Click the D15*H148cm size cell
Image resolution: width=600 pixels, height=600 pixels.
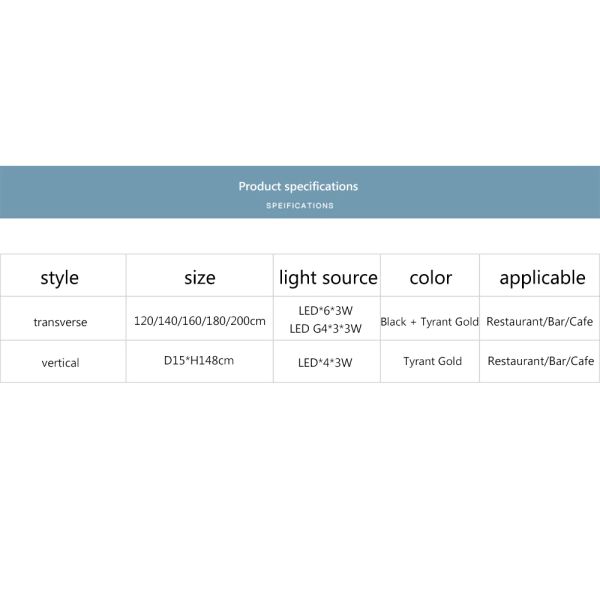(x=199, y=360)
